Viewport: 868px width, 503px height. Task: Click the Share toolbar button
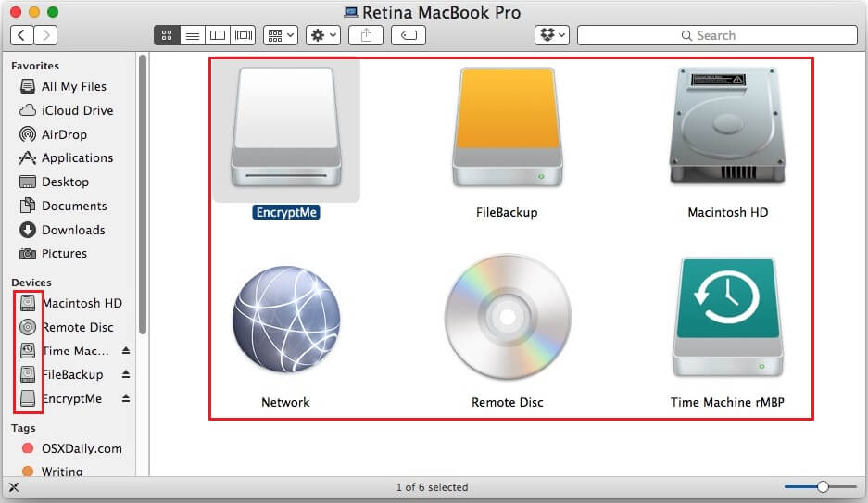tap(366, 35)
